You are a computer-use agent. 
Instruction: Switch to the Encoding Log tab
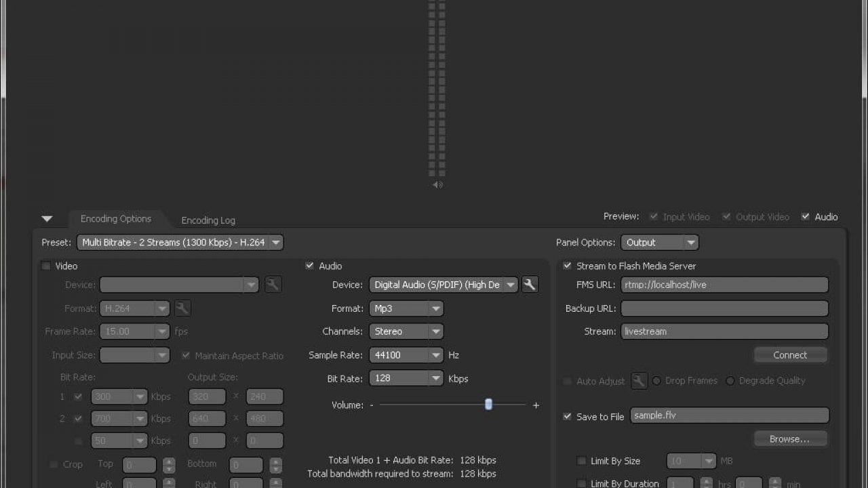pyautogui.click(x=208, y=220)
